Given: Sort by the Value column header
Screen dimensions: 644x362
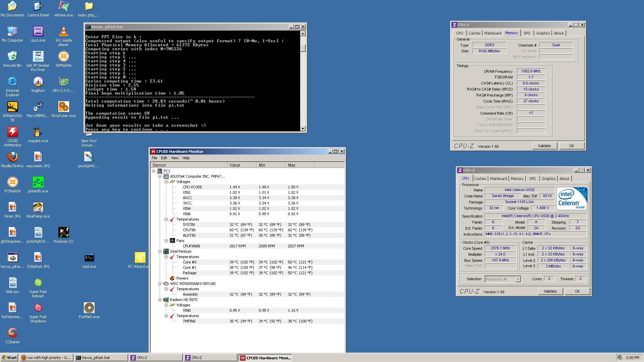Looking at the screenshot, I should [242, 165].
